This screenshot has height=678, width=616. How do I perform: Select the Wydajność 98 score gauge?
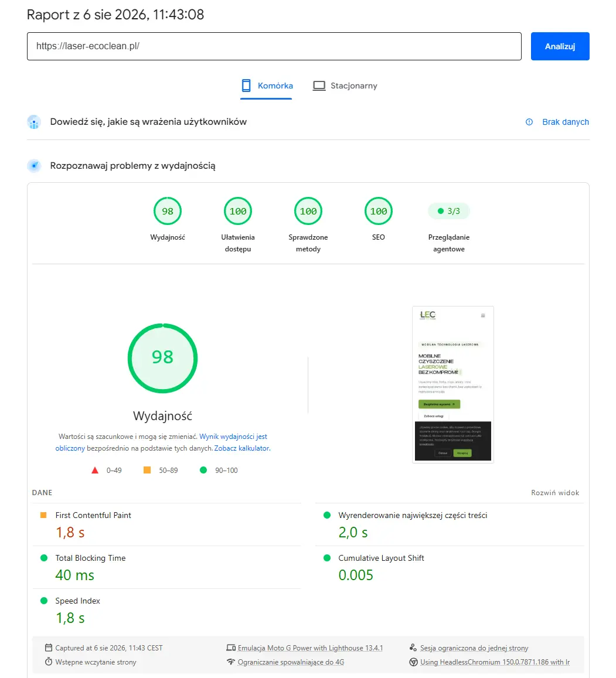[x=168, y=211]
